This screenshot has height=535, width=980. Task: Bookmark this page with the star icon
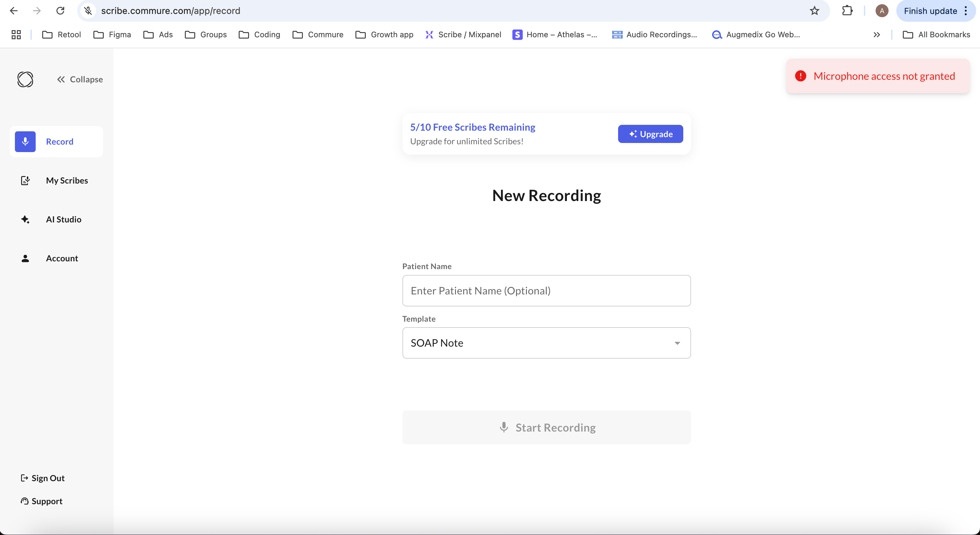pos(814,11)
